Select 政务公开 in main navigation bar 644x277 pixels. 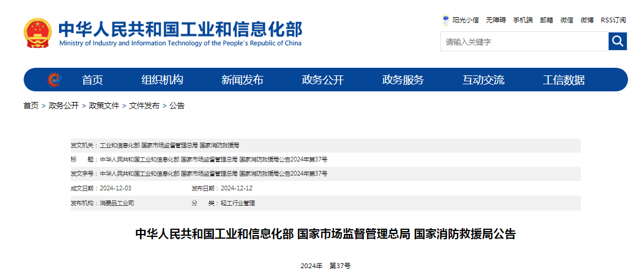coord(322,80)
